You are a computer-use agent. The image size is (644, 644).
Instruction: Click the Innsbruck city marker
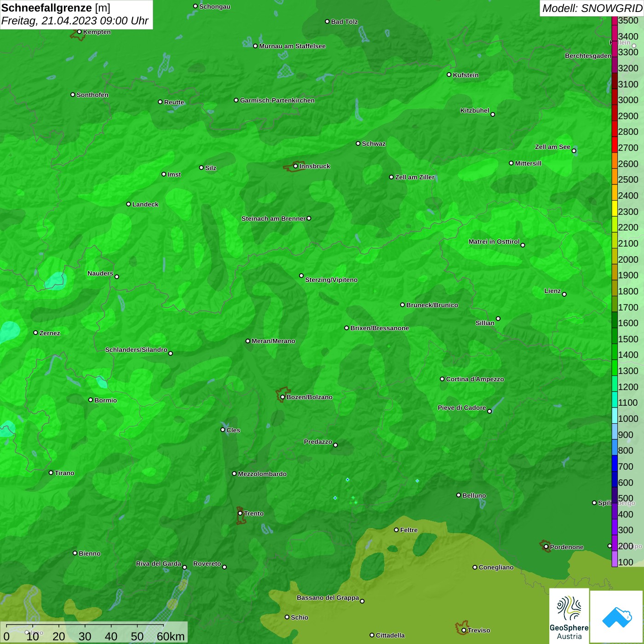point(295,166)
